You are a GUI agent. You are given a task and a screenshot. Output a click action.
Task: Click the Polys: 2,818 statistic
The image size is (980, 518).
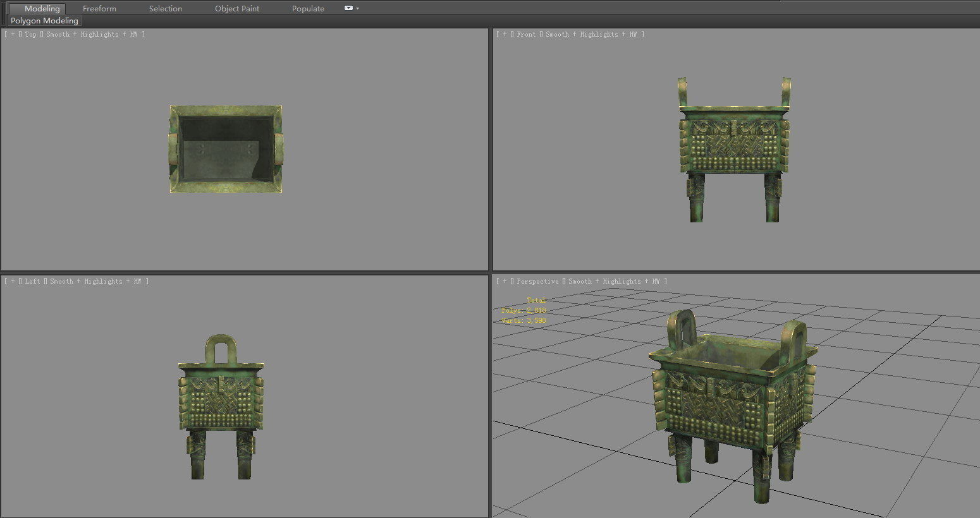point(524,310)
